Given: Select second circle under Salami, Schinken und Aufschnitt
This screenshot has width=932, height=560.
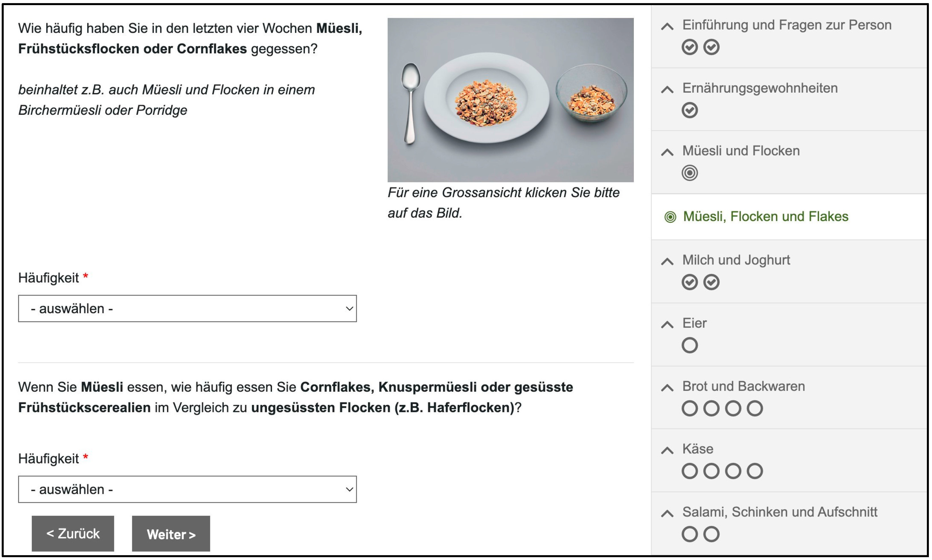Looking at the screenshot, I should tap(711, 534).
